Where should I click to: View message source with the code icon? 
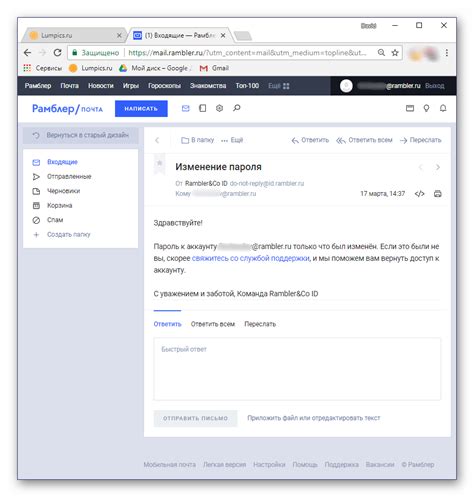(x=420, y=194)
